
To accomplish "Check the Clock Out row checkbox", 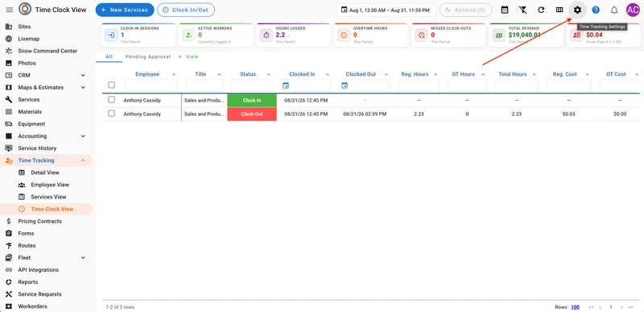I will click(x=111, y=114).
